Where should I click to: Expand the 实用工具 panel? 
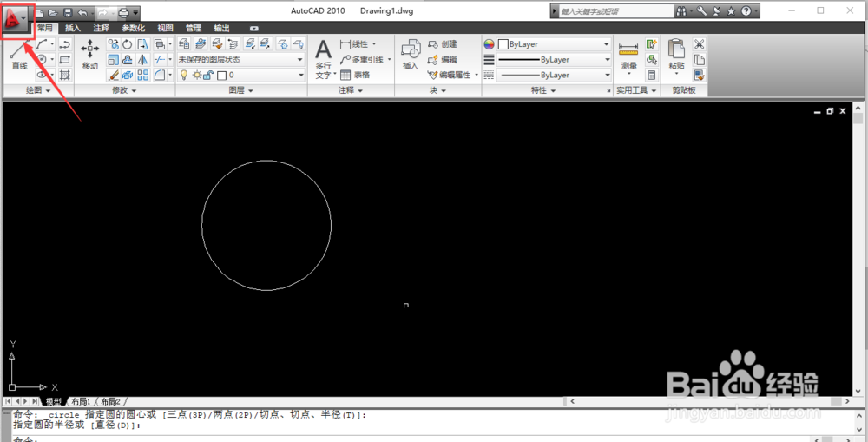636,90
